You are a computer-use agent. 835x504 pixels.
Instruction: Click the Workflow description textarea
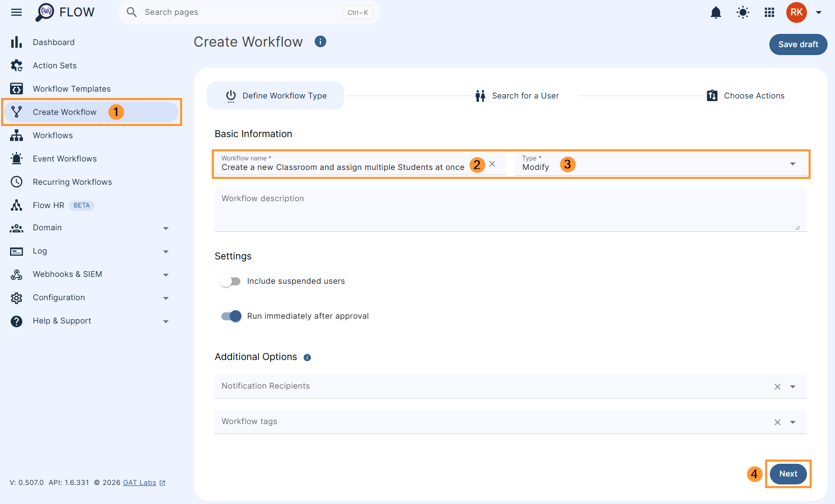510,210
